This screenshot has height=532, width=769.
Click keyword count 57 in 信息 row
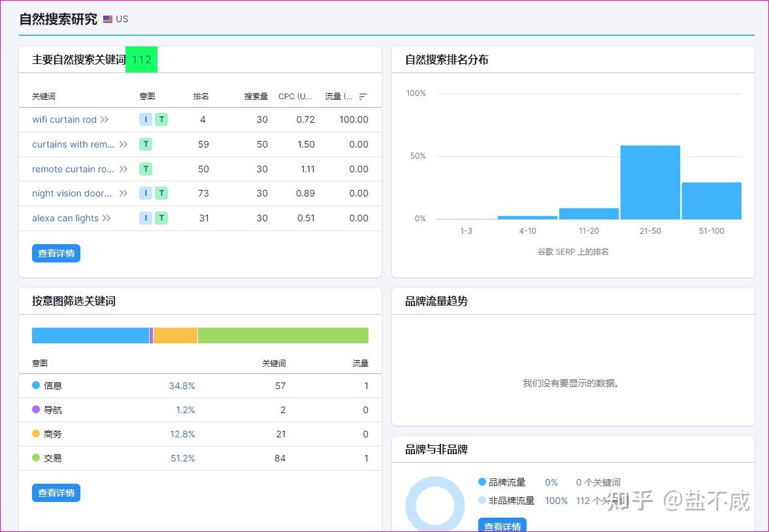tap(280, 386)
